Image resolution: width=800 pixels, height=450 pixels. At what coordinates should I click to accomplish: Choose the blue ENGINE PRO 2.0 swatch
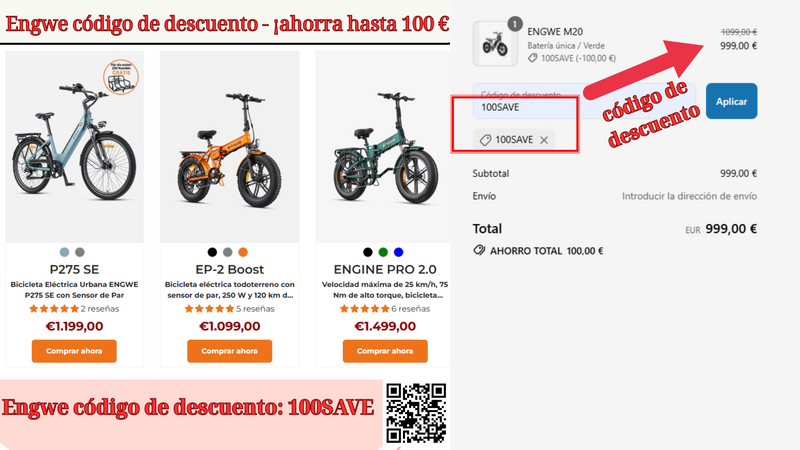coord(398,252)
